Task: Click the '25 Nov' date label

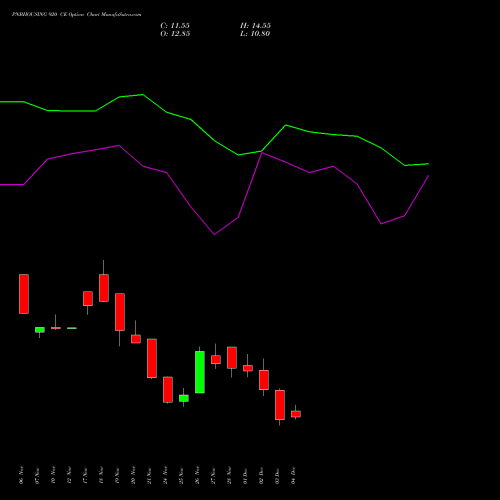Action: click(x=182, y=475)
